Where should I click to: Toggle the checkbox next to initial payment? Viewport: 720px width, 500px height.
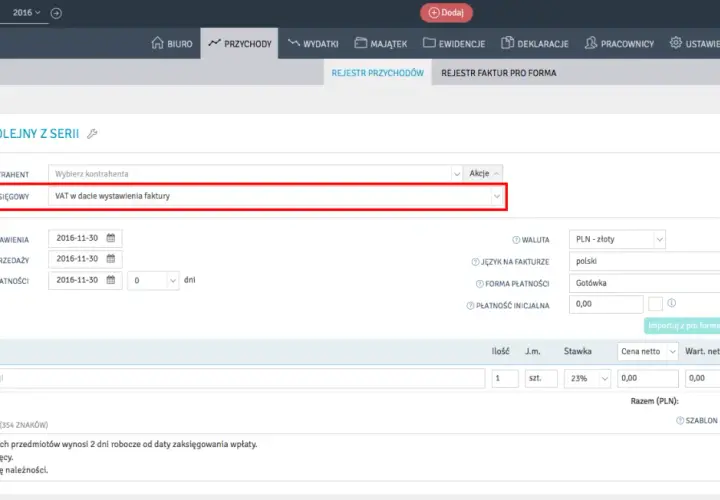(x=655, y=304)
